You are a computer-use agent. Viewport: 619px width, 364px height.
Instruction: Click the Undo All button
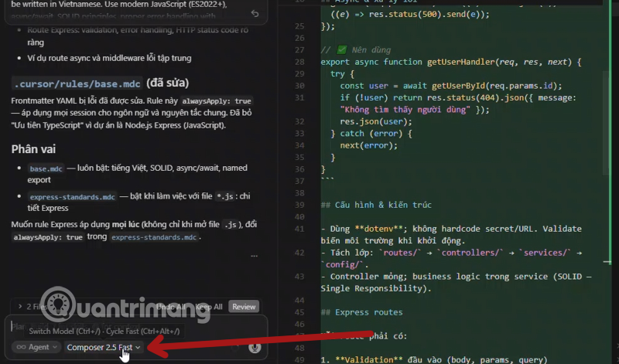171,306
